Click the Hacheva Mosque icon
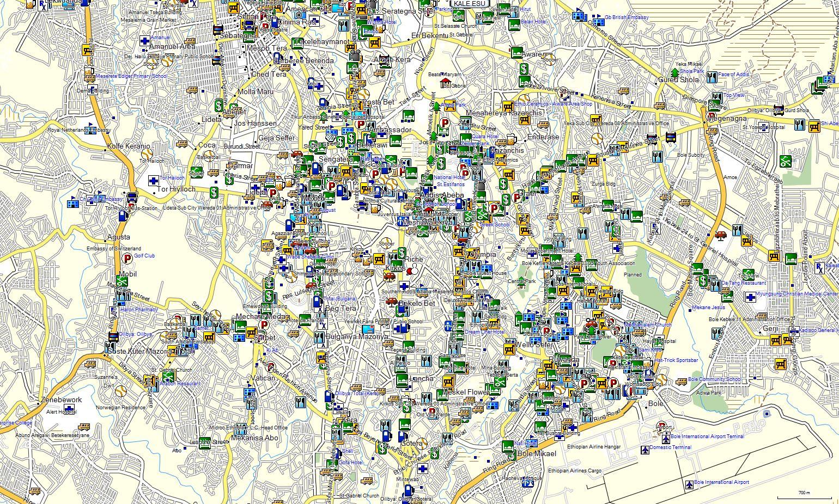Image resolution: width=839 pixels, height=504 pixels. click(527, 482)
